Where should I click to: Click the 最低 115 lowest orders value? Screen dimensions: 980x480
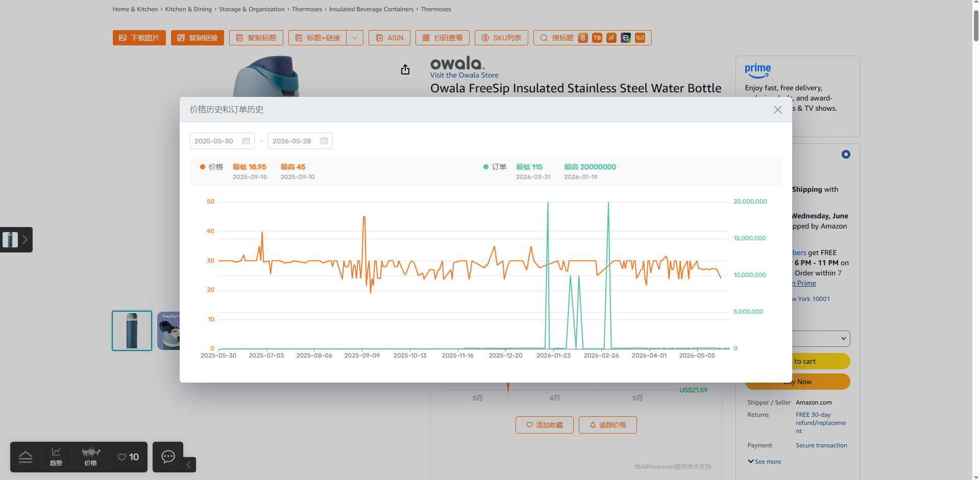pos(529,167)
